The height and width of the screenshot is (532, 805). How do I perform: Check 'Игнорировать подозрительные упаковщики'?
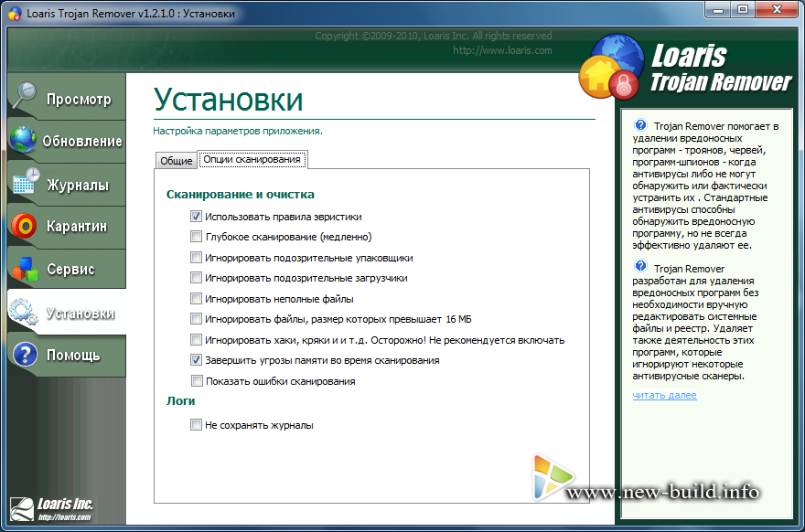[196, 257]
